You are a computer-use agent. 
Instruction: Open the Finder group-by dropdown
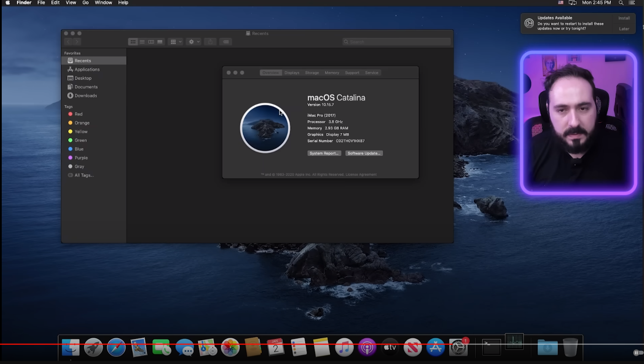[x=176, y=42]
